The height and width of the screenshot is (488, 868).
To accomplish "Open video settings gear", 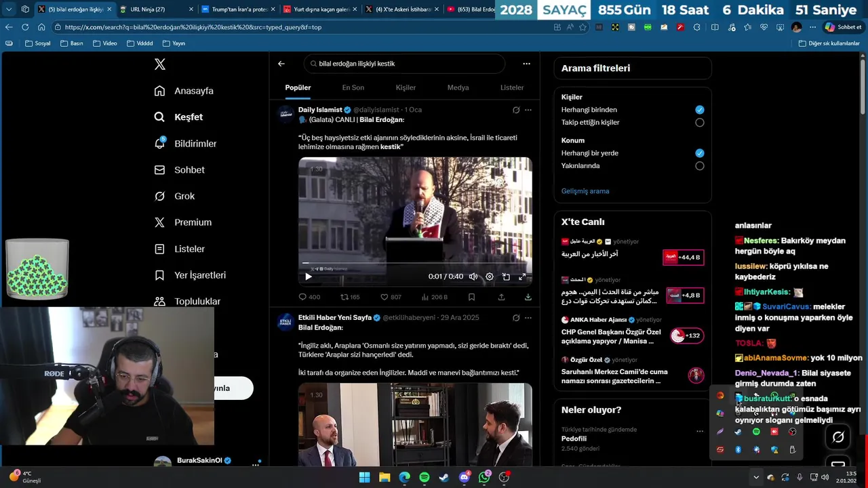I will tap(490, 277).
